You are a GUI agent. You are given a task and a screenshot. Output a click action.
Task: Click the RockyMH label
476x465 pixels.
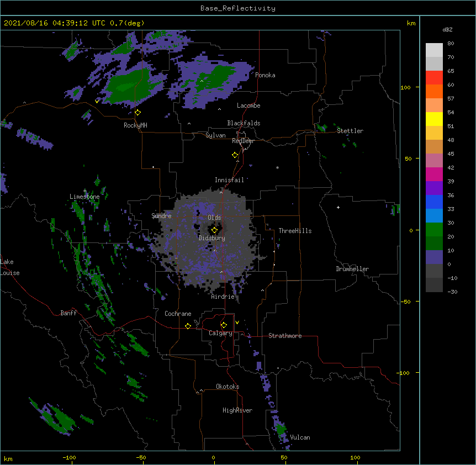click(x=135, y=125)
